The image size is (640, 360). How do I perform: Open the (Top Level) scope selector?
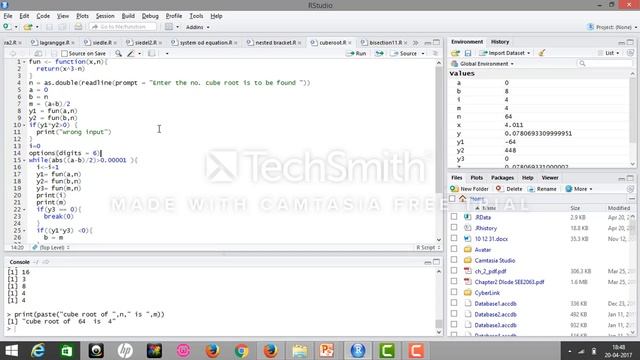[51, 247]
